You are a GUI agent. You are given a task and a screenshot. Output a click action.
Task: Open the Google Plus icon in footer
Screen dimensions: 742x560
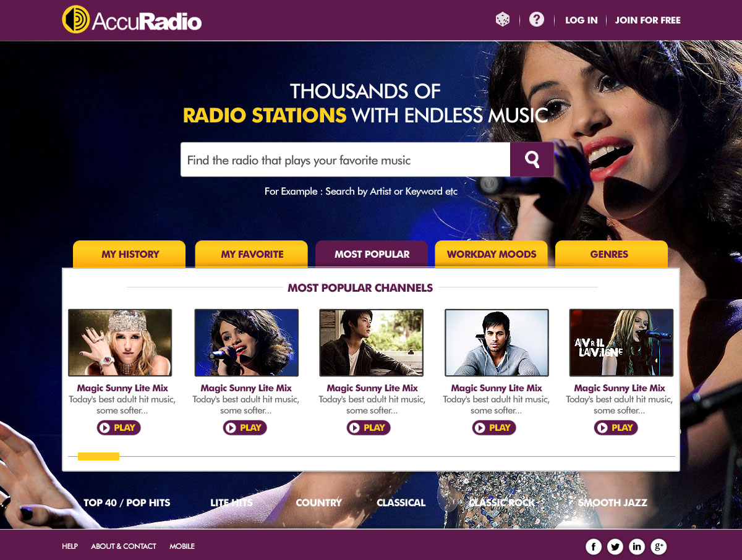pyautogui.click(x=659, y=546)
